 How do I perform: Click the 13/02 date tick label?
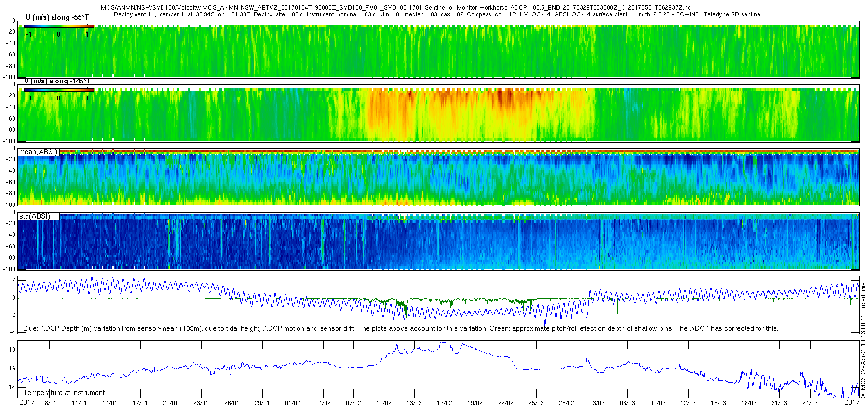coord(414,403)
